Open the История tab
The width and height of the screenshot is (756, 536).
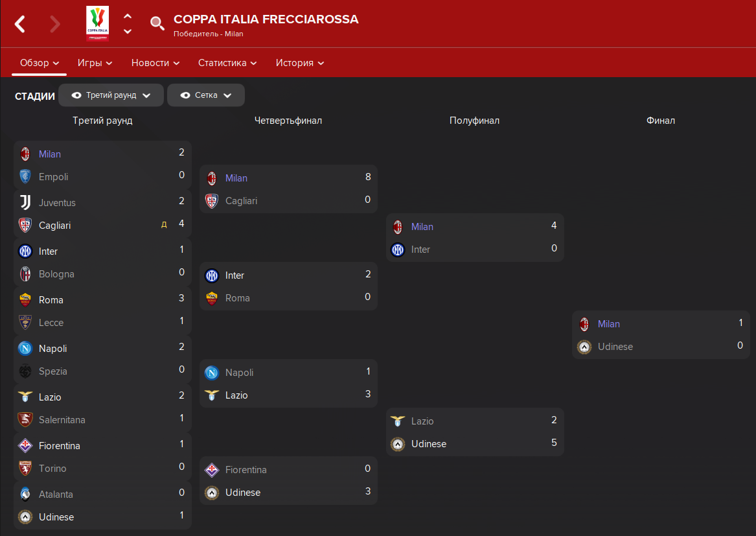(299, 63)
